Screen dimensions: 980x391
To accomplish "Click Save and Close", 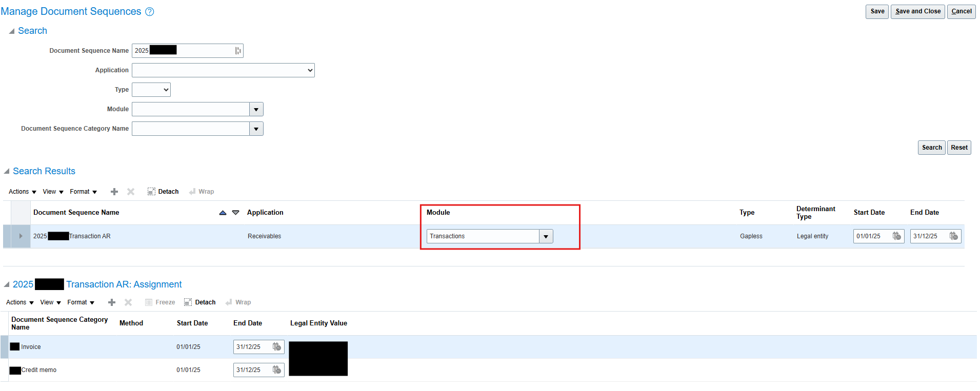I will tap(918, 11).
